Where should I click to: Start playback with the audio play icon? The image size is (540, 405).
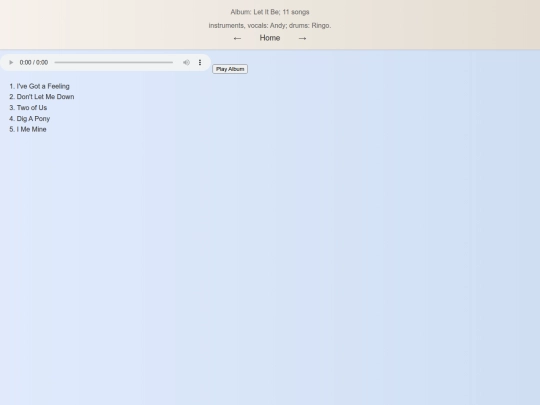click(x=11, y=62)
